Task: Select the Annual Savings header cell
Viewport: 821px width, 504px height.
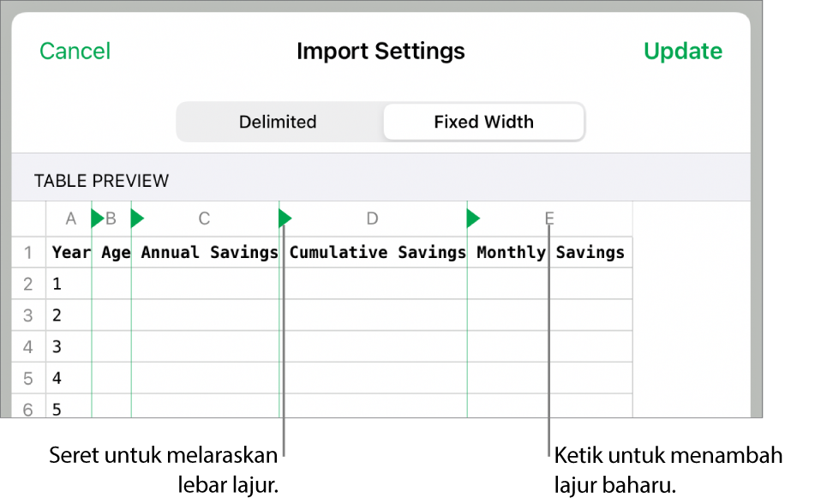Action: coord(206,252)
